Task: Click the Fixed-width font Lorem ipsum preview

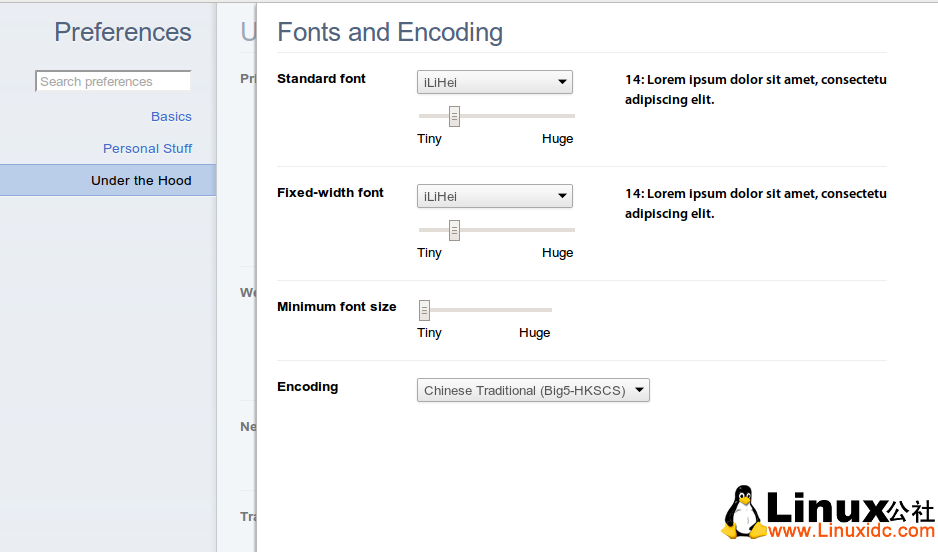Action: [x=755, y=204]
